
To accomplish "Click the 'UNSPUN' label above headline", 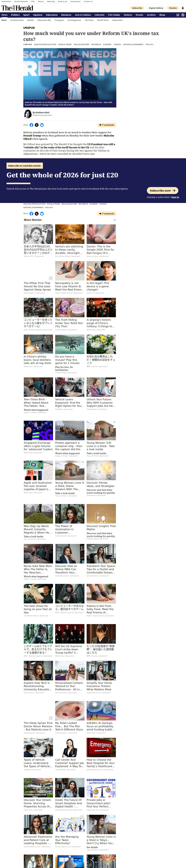I will [29, 28].
